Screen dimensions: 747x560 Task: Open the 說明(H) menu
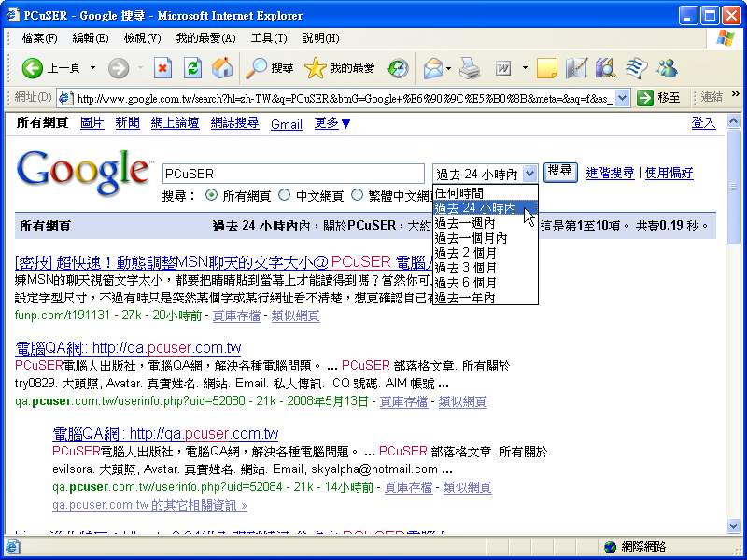320,38
